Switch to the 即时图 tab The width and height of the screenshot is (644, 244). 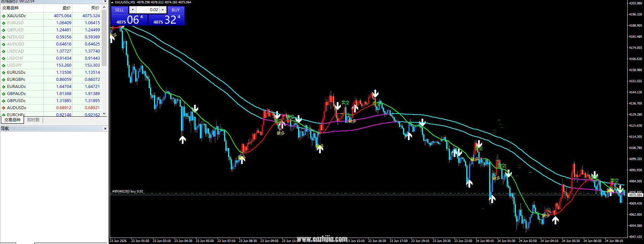pyautogui.click(x=33, y=120)
